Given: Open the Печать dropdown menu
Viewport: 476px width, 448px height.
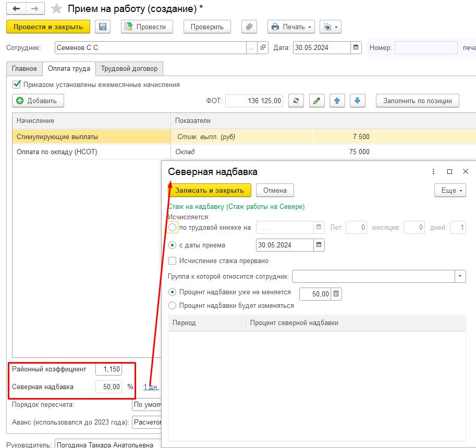Looking at the screenshot, I should 291,27.
